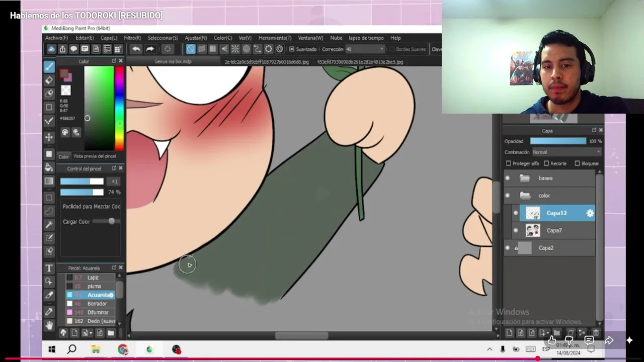Click the foreground color swatch

tap(64, 74)
